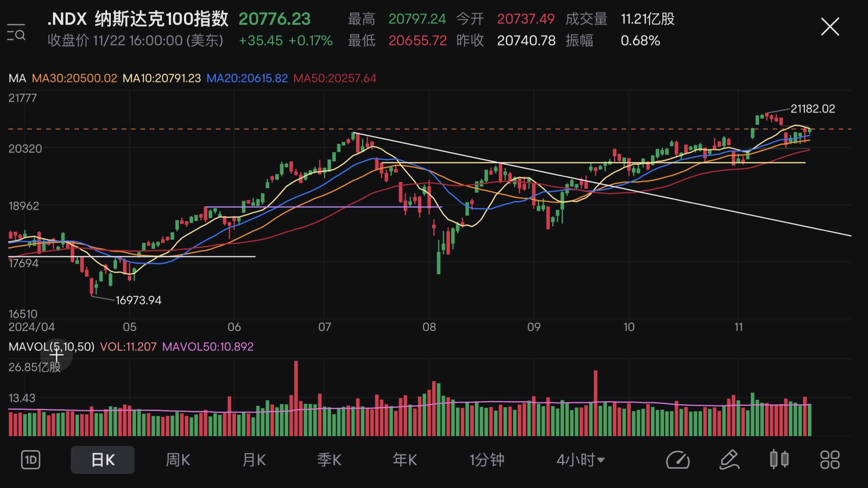This screenshot has height=488, width=868.
Task: Tap the crosshair plus marker
Action: click(x=56, y=354)
